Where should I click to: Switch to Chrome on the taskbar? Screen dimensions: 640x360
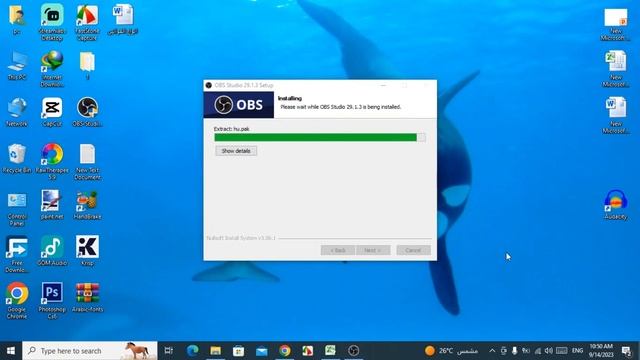coord(285,351)
